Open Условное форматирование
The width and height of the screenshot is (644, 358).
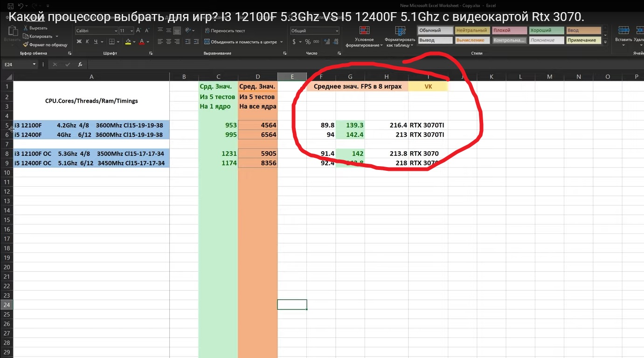pos(364,36)
